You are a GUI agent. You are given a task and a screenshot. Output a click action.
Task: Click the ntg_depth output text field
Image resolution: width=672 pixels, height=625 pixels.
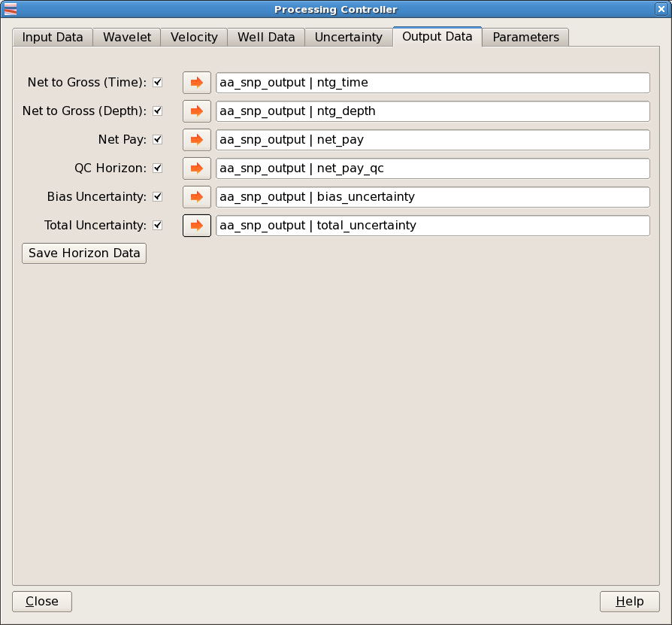click(x=432, y=111)
